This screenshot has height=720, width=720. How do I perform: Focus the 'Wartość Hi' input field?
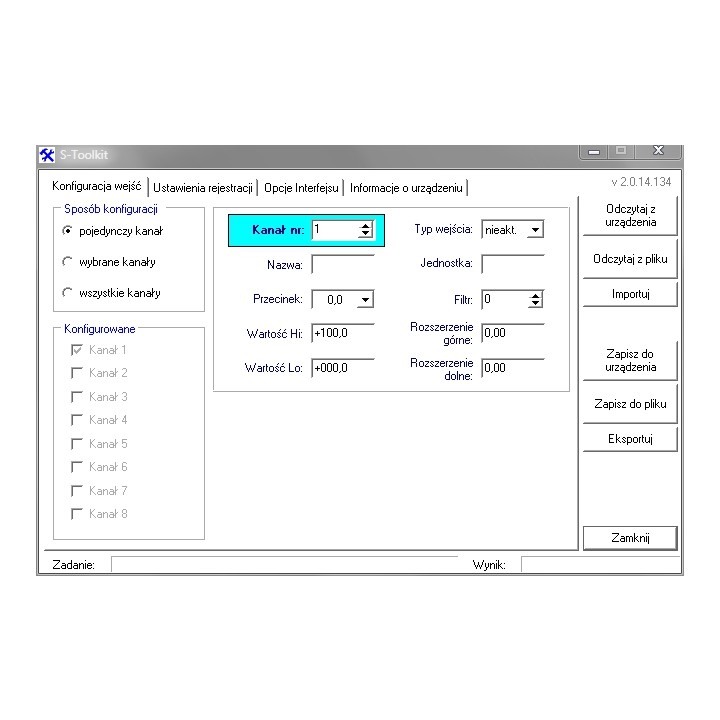[343, 333]
